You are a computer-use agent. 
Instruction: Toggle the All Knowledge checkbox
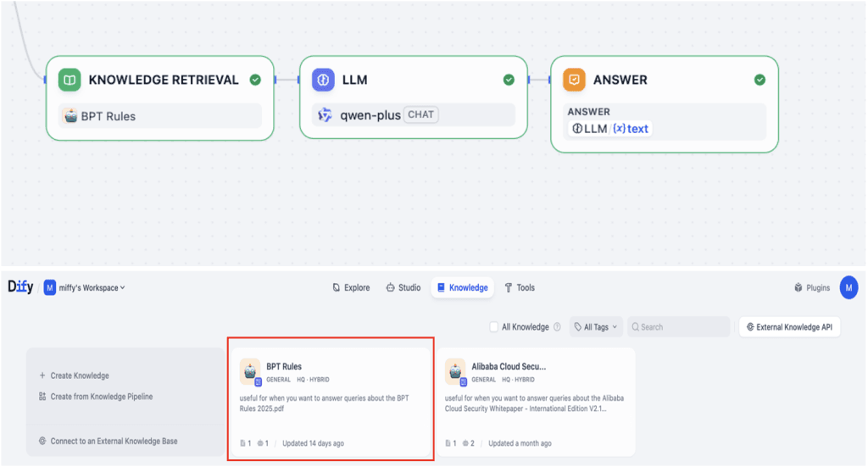[494, 327]
